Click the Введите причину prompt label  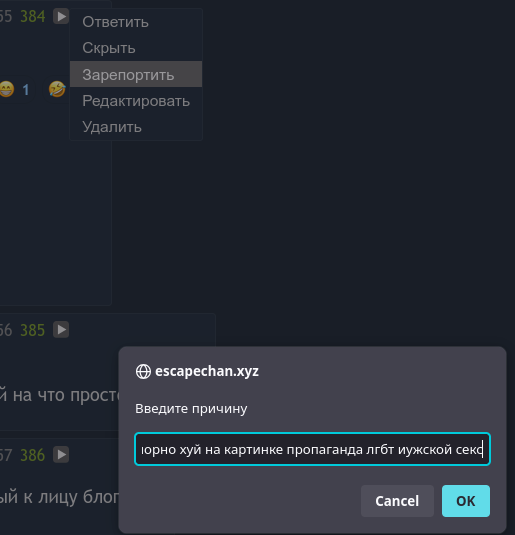(191, 408)
